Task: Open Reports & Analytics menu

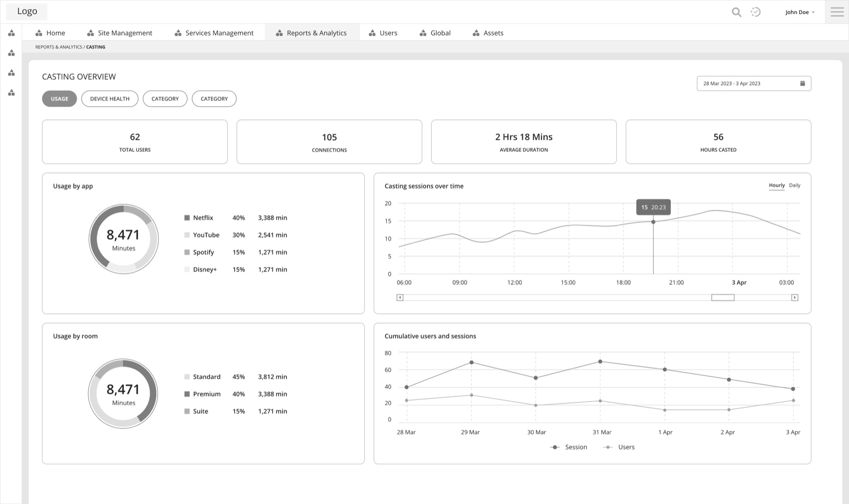Action: click(312, 33)
